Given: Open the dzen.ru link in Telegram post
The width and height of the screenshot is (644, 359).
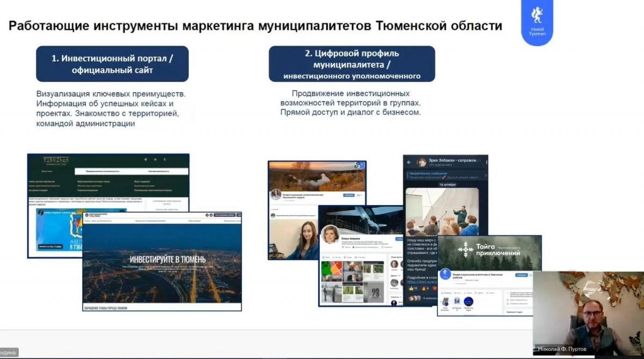Looking at the screenshot, I should [x=420, y=281].
